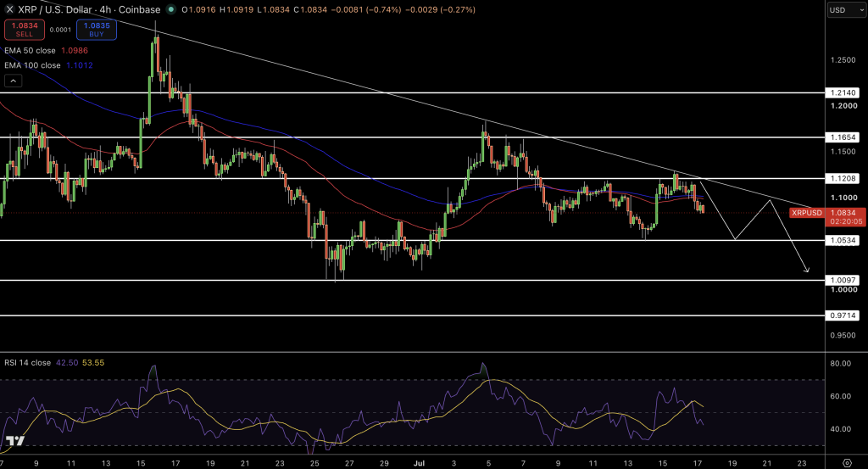868x469 pixels.
Task: Click the countdown timer 02:20:05
Action: click(847, 221)
